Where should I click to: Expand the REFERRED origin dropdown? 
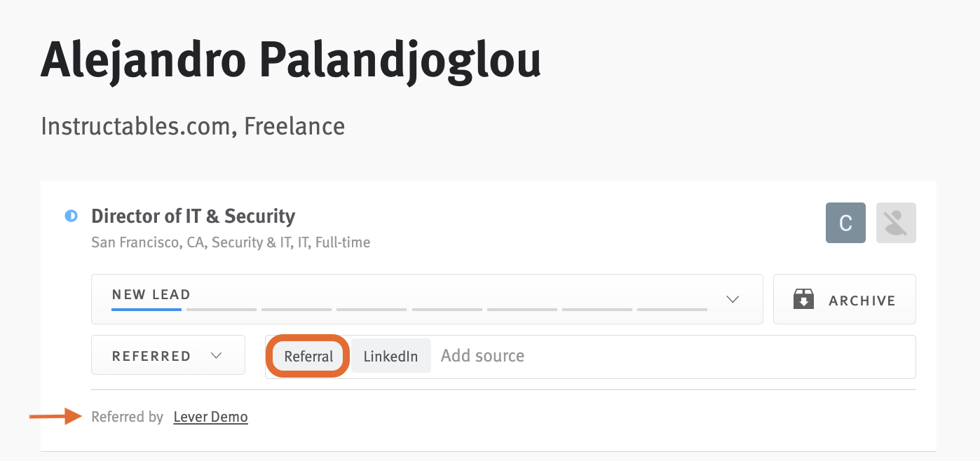[168, 355]
